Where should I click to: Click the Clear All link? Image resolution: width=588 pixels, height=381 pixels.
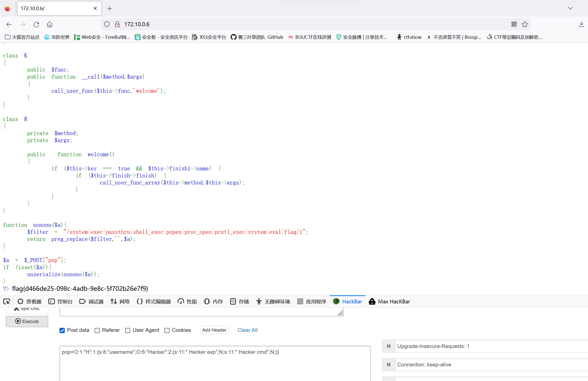pos(247,330)
